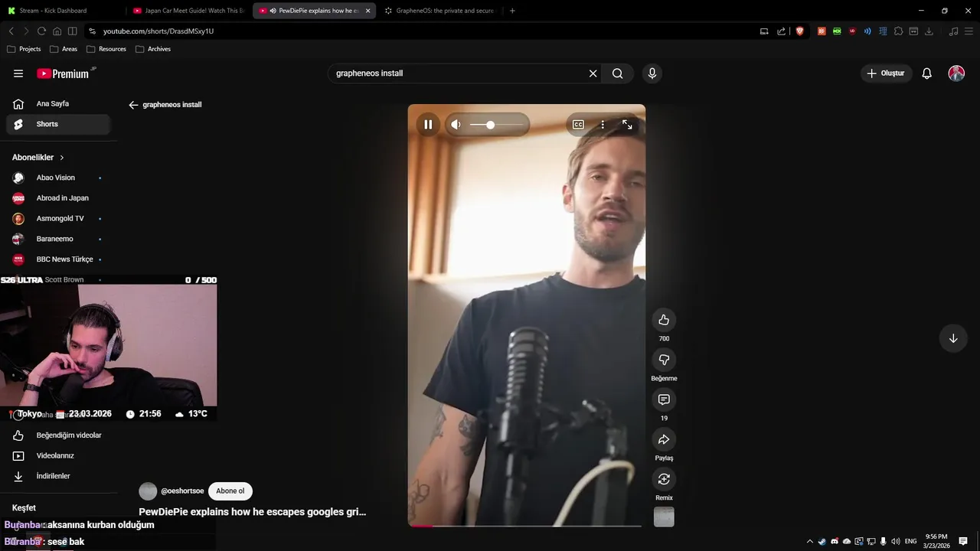Open Videolarınız in the sidebar
This screenshot has height=551, width=980.
[58, 456]
